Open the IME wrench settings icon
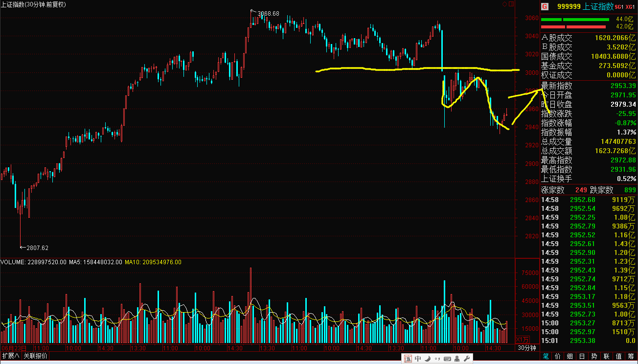Screen dimensions: 638x364 [x=467, y=359]
